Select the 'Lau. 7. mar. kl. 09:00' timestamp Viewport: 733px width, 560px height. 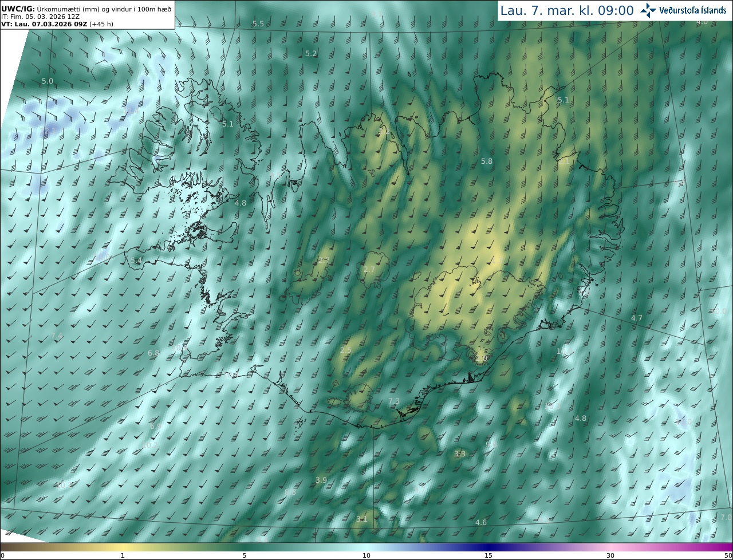pyautogui.click(x=567, y=10)
